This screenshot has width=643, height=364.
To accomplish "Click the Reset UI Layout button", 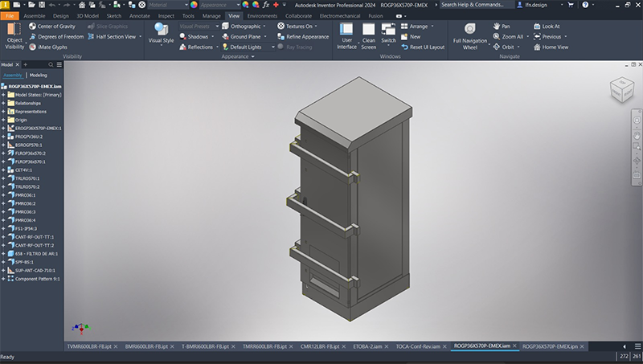I will coord(423,47).
